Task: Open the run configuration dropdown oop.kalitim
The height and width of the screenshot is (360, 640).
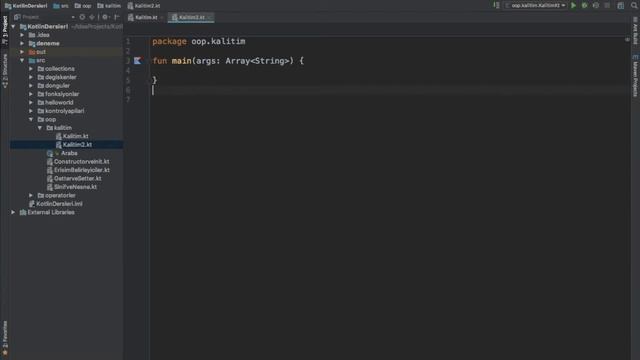Action: tap(536, 6)
